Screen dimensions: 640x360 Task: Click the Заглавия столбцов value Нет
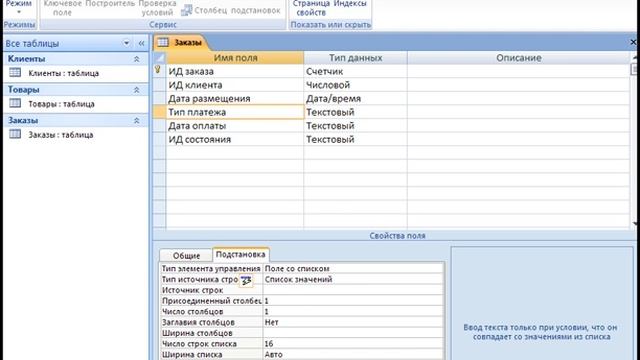click(353, 322)
